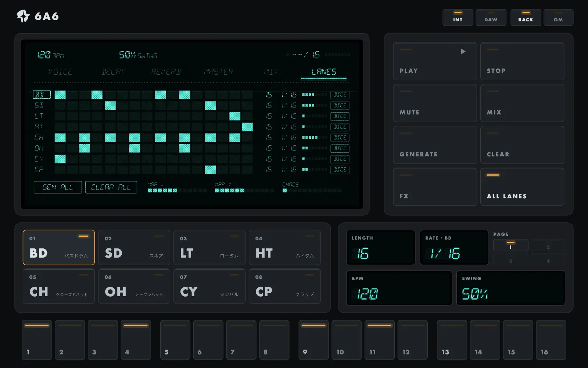Click the RATE BD value display
This screenshot has width=588, height=368.
(x=454, y=248)
